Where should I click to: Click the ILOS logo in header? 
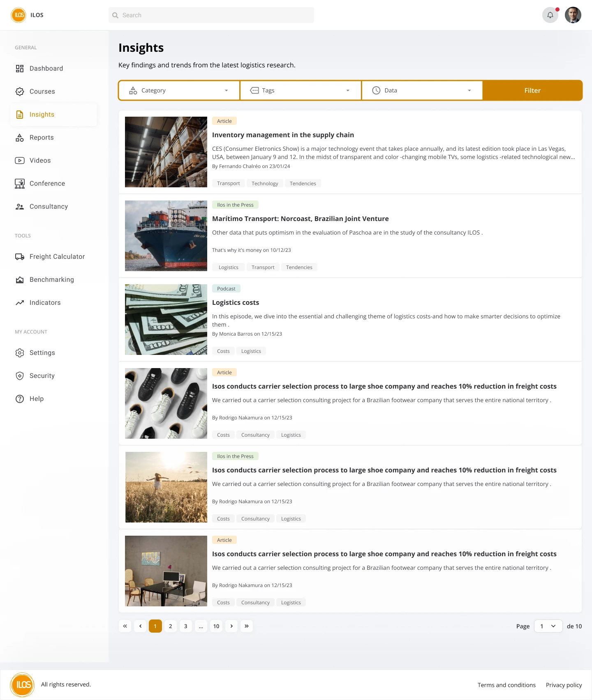18,15
